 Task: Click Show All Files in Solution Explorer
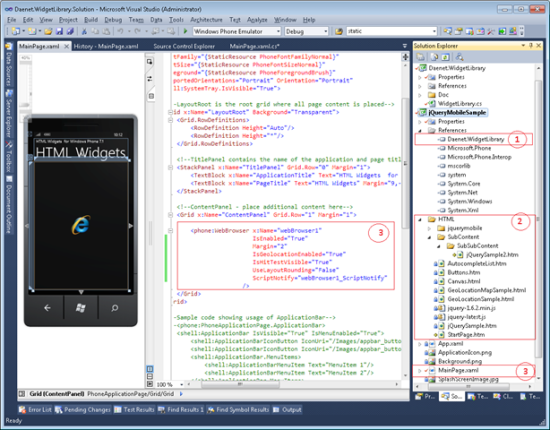tap(434, 56)
